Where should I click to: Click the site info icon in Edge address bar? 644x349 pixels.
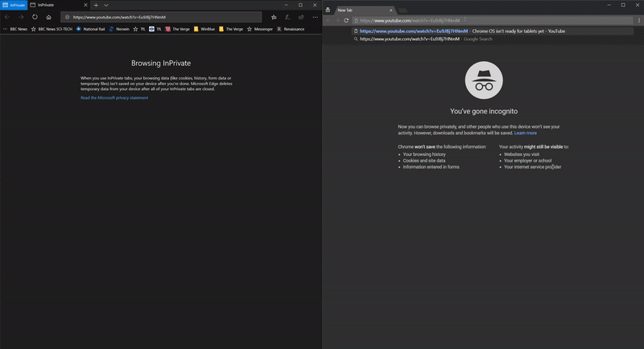pyautogui.click(x=68, y=17)
